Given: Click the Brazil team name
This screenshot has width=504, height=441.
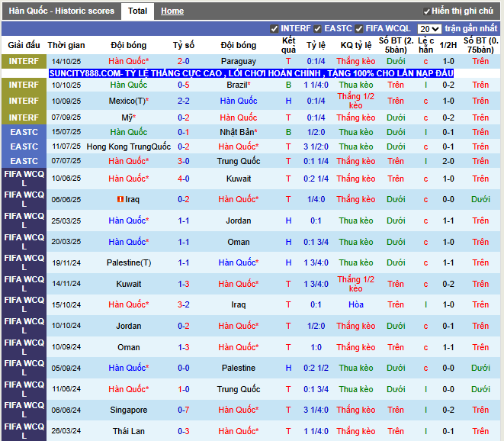Looking at the screenshot, I should pos(239,85).
